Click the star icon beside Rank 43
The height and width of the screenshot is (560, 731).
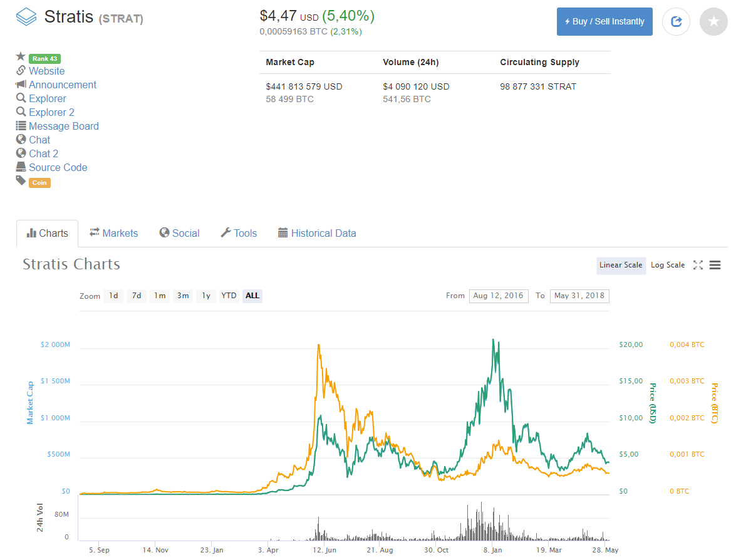coord(21,56)
